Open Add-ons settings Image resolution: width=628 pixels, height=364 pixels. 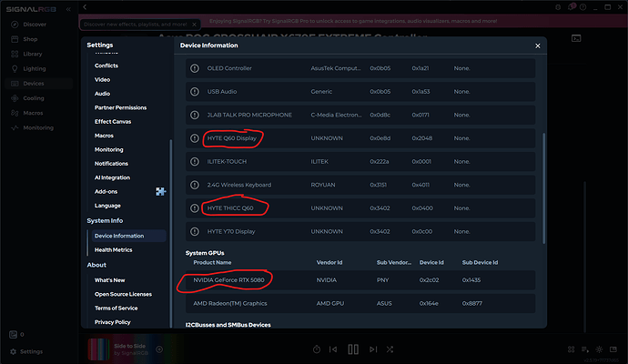[x=106, y=192]
